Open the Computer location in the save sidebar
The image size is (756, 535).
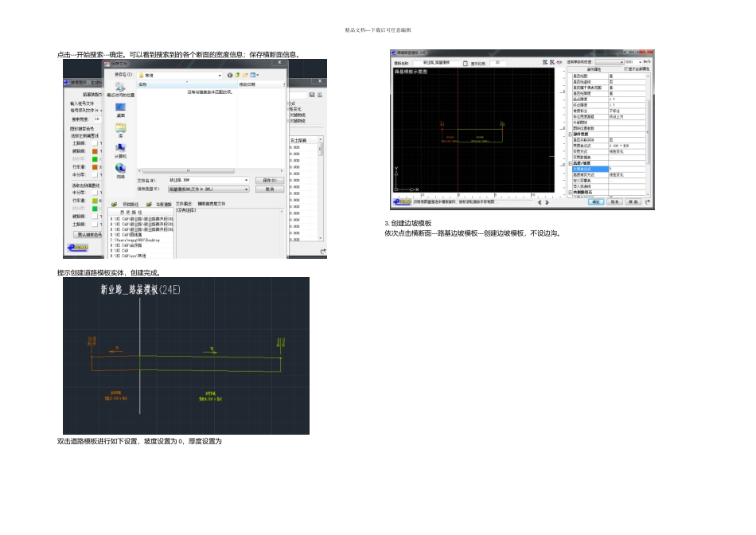[120, 150]
